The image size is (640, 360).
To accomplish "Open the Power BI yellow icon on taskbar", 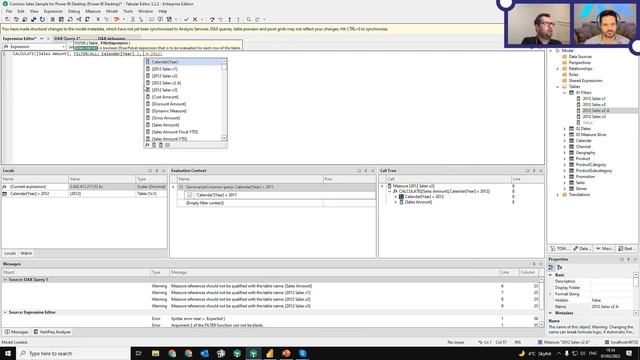I will pos(270,353).
